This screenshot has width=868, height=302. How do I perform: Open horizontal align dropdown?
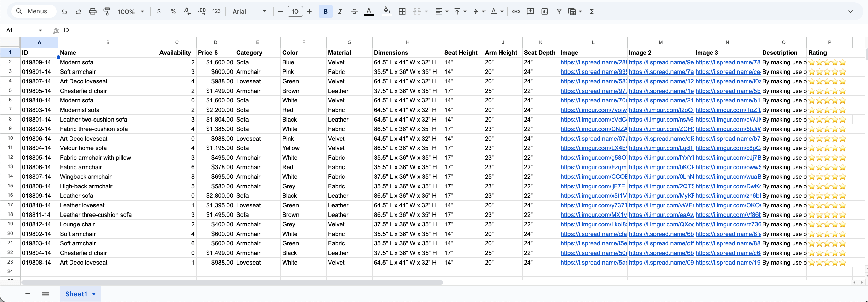(442, 12)
